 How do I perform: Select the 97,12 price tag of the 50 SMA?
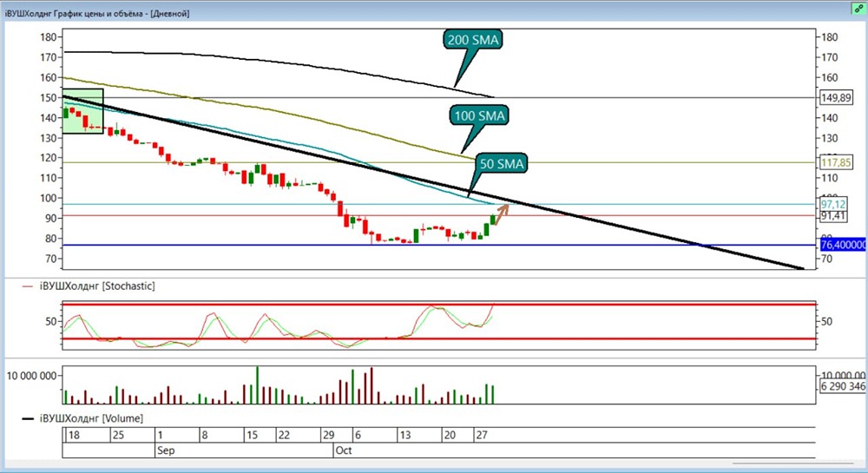point(833,205)
